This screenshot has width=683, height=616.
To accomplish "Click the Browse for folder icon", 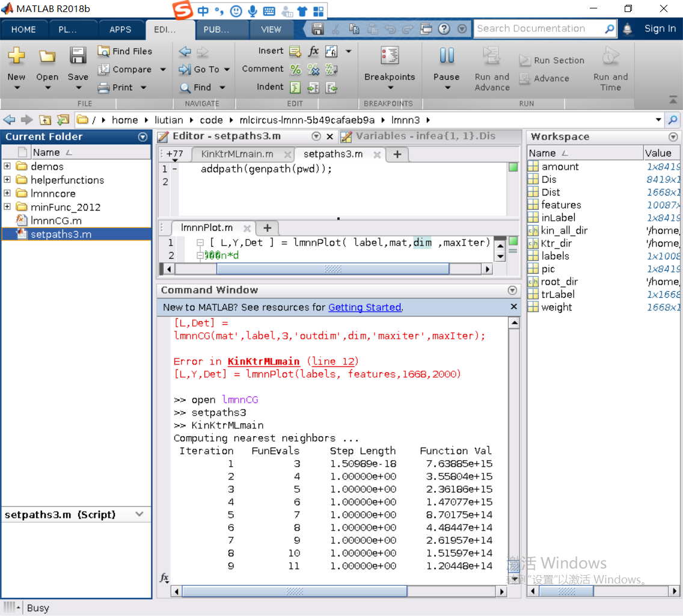I will pyautogui.click(x=63, y=120).
